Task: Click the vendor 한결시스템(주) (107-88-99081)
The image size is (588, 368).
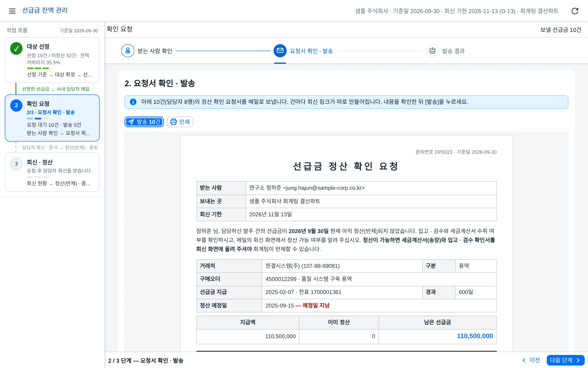Action: (x=302, y=266)
